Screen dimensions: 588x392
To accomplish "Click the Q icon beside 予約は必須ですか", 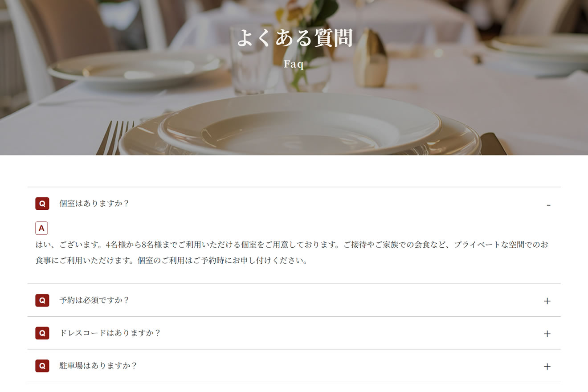I will (42, 300).
